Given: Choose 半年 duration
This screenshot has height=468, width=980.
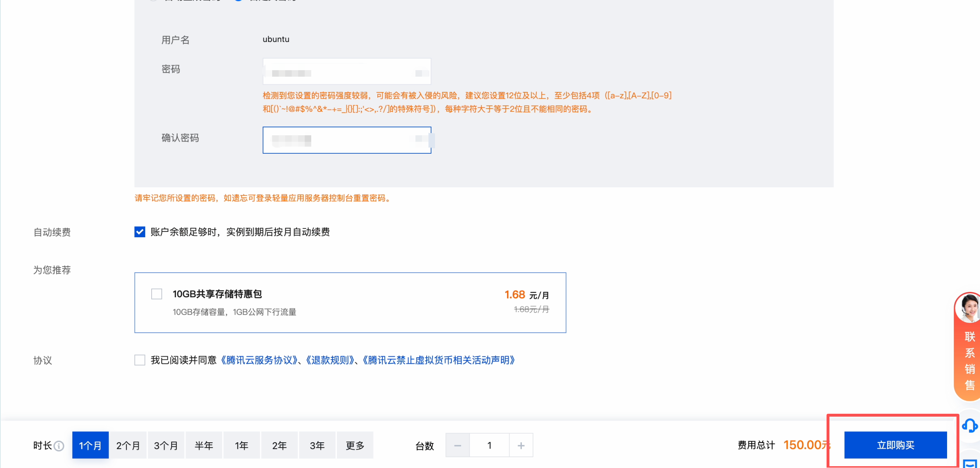Looking at the screenshot, I should pyautogui.click(x=203, y=445).
